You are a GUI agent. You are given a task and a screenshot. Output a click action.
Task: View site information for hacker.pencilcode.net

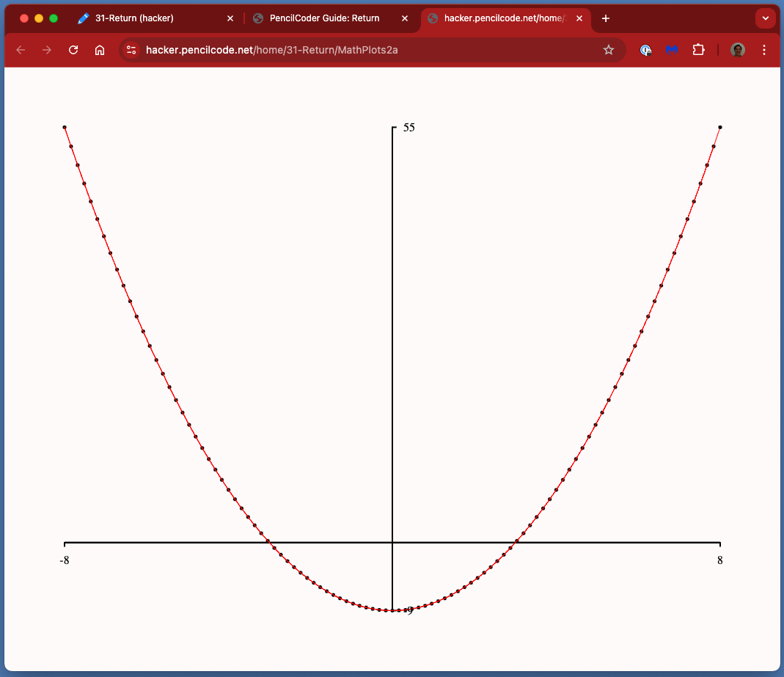(131, 50)
